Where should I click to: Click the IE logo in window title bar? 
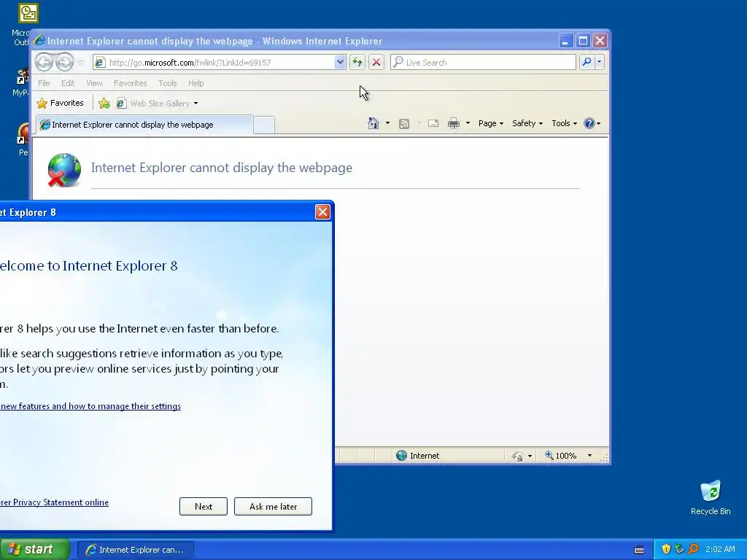tap(39, 41)
